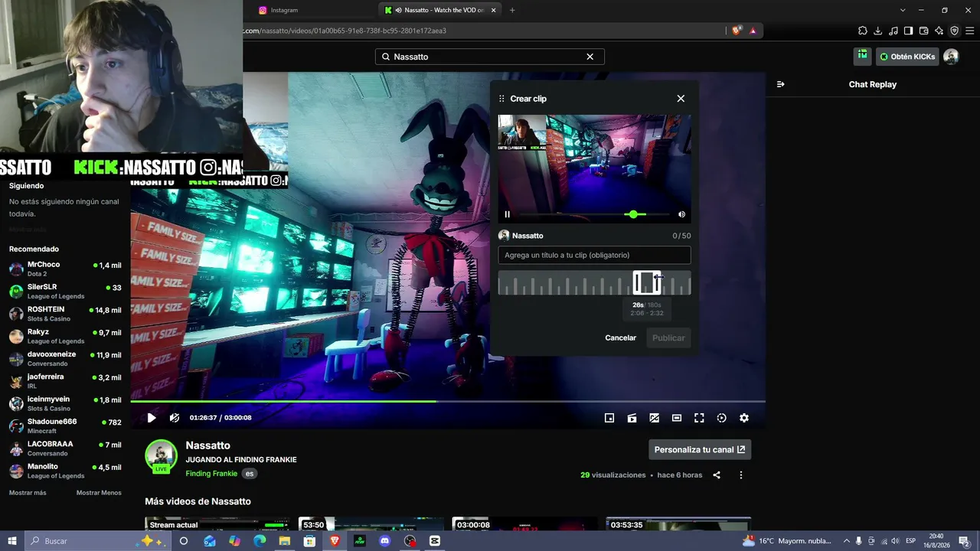980x551 pixels.
Task: Toggle the browser sidebar panel
Action: point(908,31)
